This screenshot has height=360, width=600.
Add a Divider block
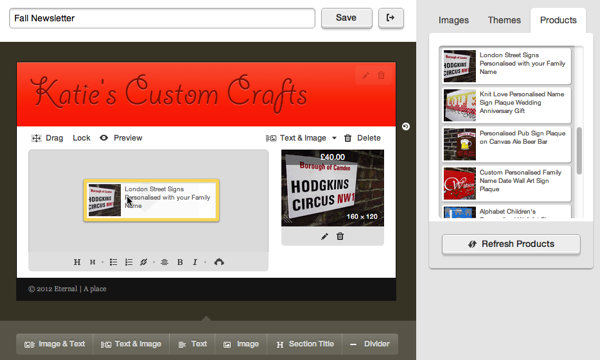[x=370, y=344]
